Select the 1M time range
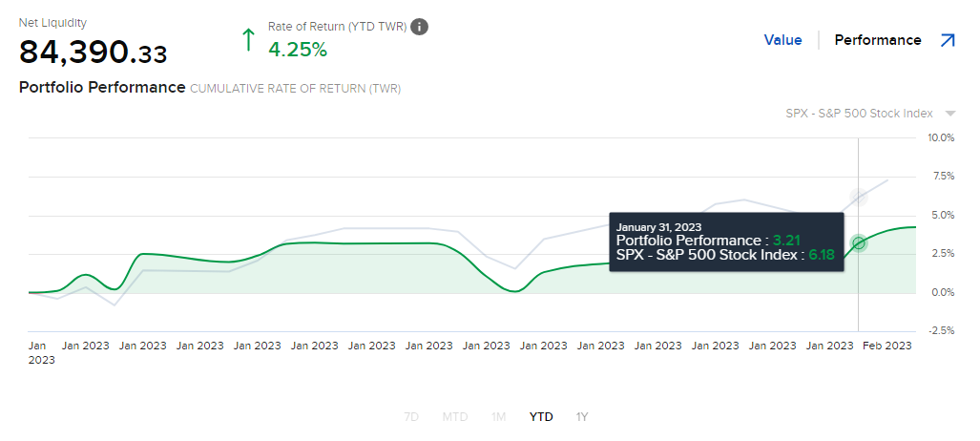The height and width of the screenshot is (441, 980). (x=498, y=416)
